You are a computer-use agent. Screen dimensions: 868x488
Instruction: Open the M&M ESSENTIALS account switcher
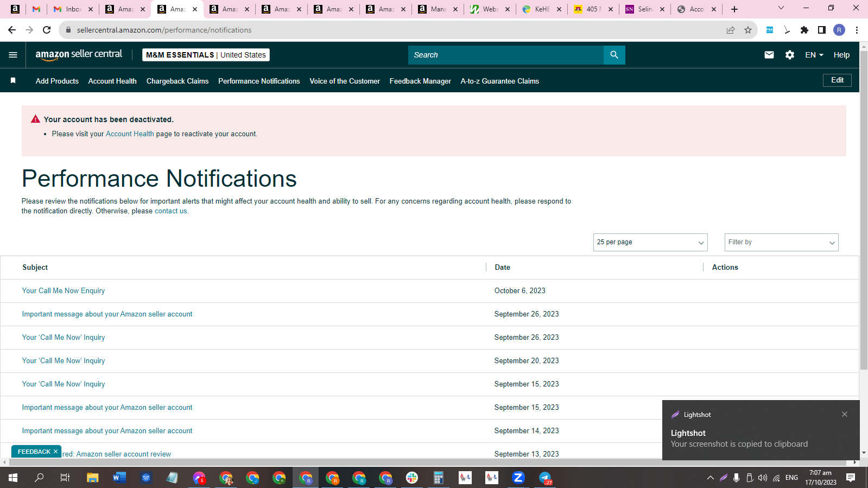click(x=206, y=55)
